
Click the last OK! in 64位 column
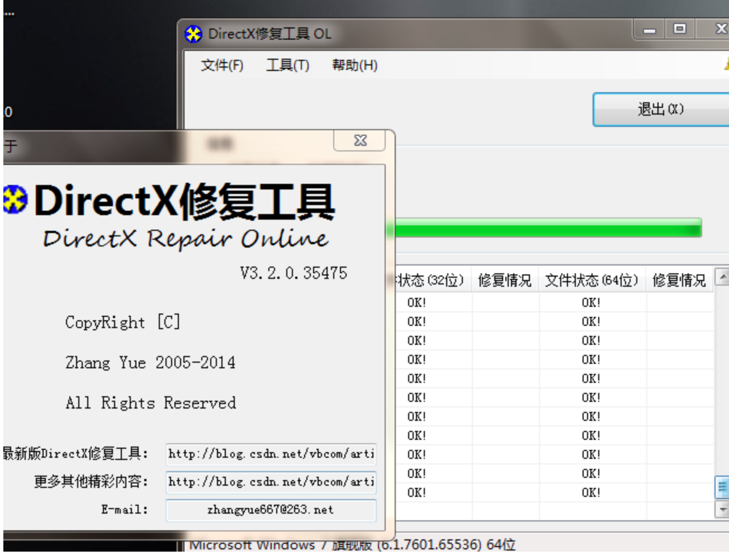tap(591, 493)
